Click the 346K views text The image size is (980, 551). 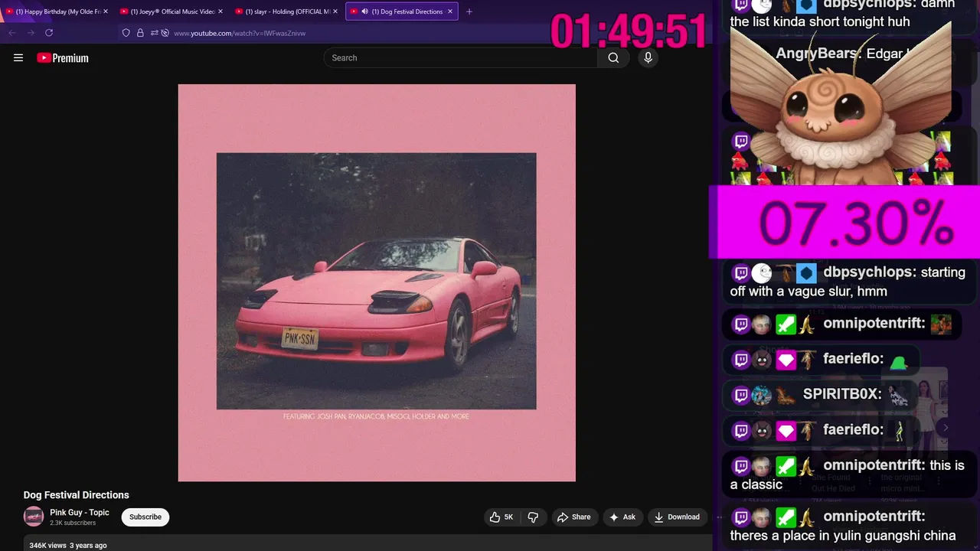47,545
